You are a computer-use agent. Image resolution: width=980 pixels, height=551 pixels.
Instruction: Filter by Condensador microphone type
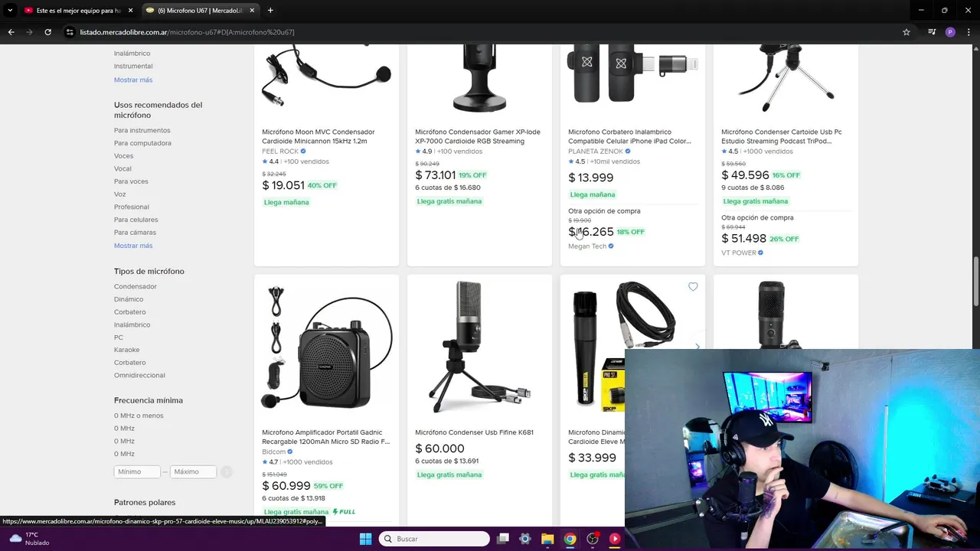tap(136, 287)
